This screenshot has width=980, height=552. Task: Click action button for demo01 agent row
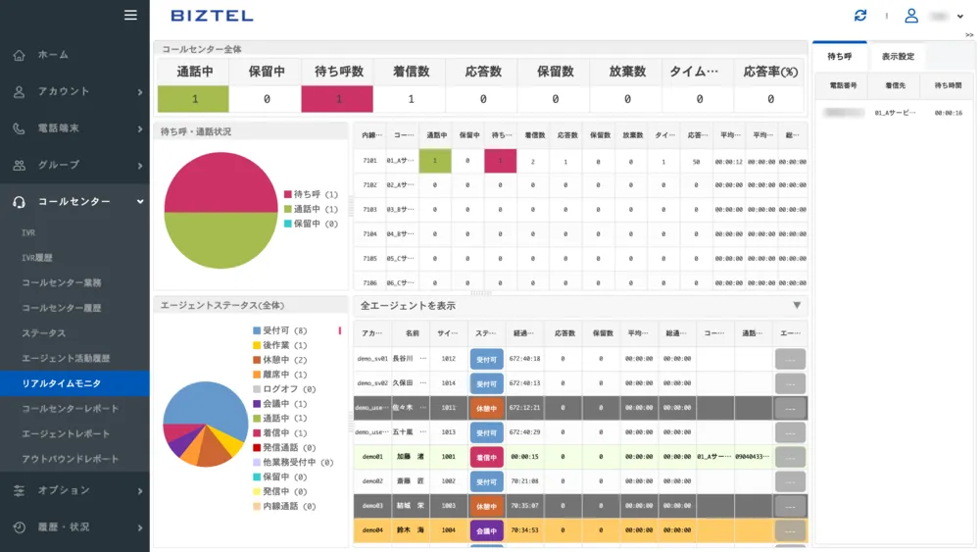pos(790,457)
